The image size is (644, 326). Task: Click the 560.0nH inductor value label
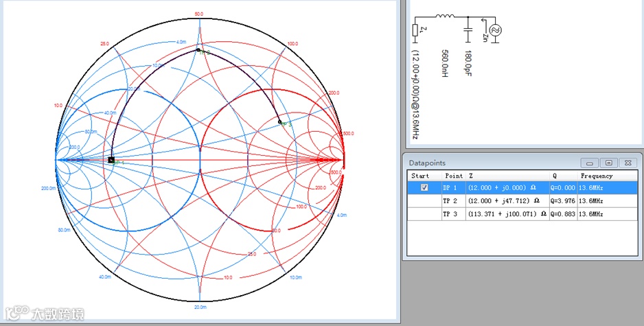445,64
